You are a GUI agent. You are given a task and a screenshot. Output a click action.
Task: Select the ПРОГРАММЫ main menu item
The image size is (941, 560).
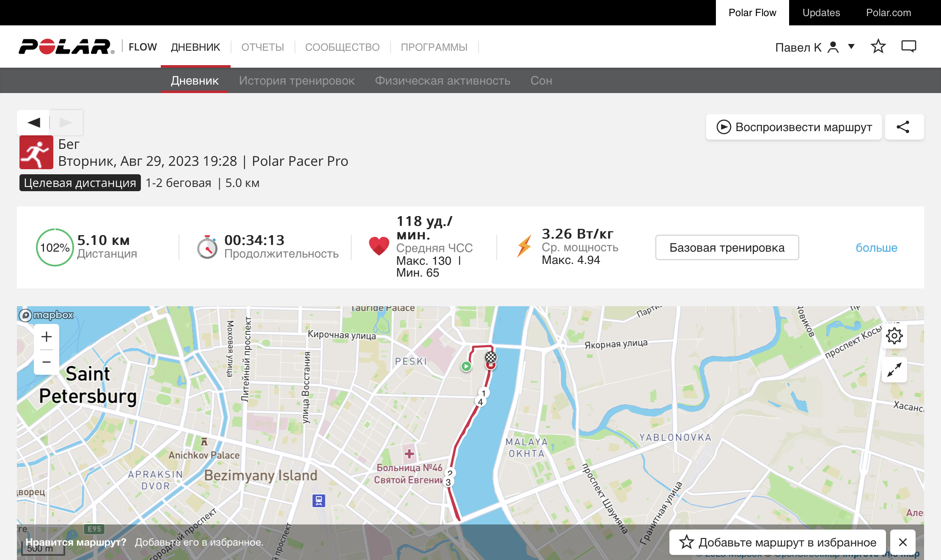tap(434, 47)
